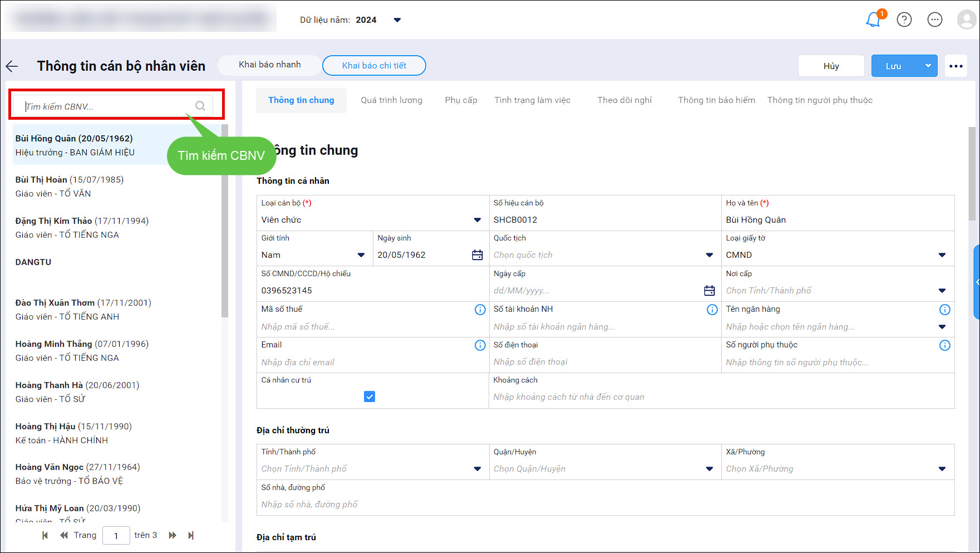Open the three-dot more options button
This screenshot has height=553, width=980.
956,66
